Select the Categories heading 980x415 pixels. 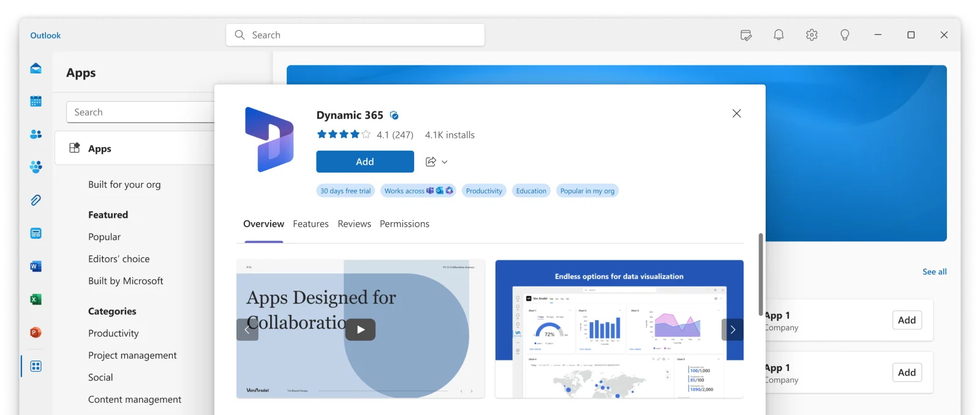[112, 311]
